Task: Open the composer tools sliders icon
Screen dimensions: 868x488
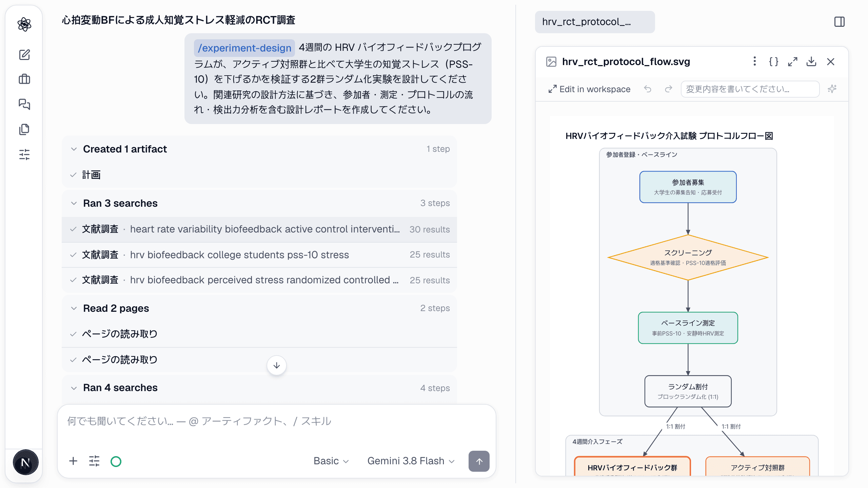Action: (94, 461)
